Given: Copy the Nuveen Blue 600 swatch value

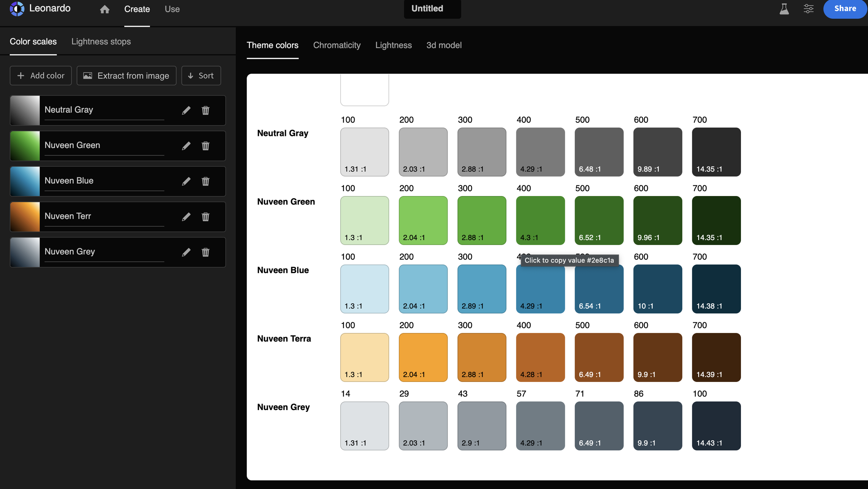Looking at the screenshot, I should pos(658,289).
